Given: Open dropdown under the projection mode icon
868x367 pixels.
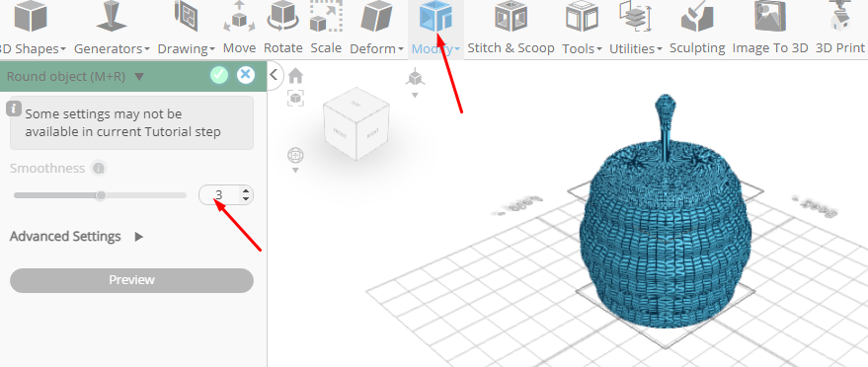Looking at the screenshot, I should pyautogui.click(x=415, y=95).
